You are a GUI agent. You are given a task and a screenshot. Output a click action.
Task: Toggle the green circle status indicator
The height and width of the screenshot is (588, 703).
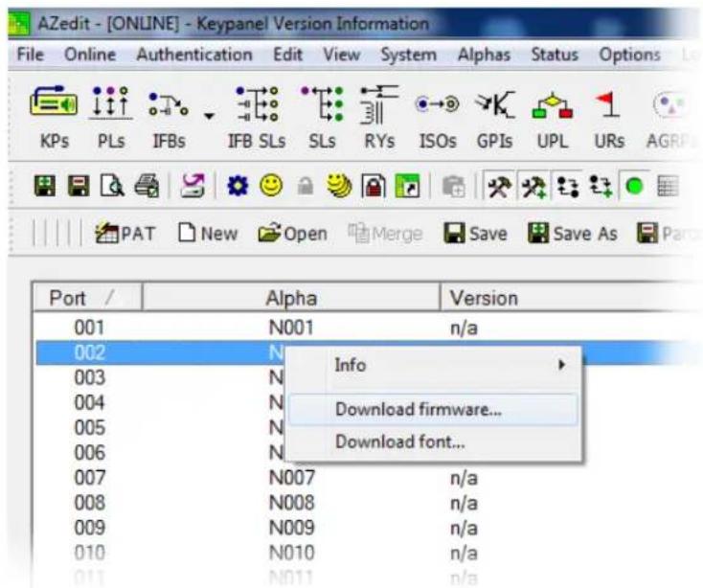634,186
